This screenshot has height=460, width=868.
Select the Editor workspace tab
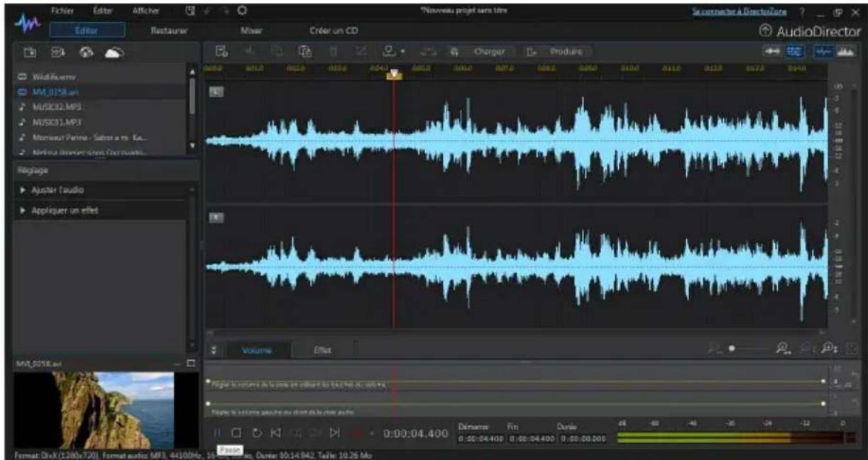89,31
